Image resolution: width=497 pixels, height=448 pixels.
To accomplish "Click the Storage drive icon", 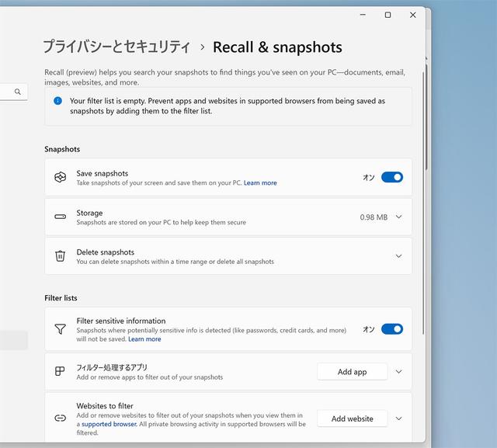I will click(x=61, y=217).
